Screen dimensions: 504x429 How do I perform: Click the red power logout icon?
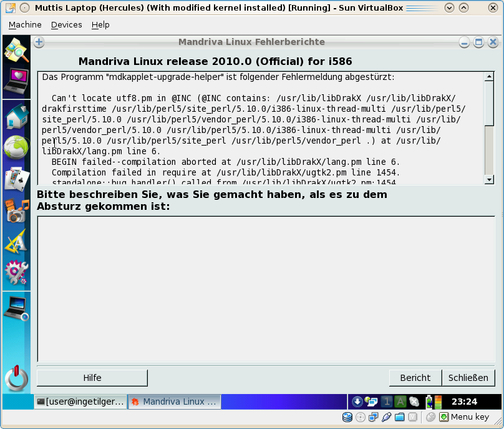[16, 378]
